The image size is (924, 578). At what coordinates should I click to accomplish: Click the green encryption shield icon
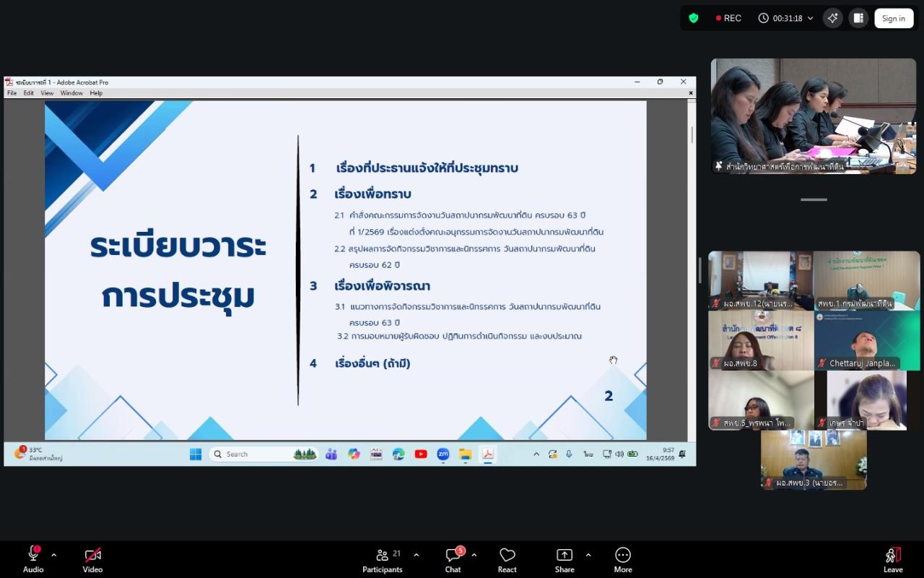tap(694, 18)
